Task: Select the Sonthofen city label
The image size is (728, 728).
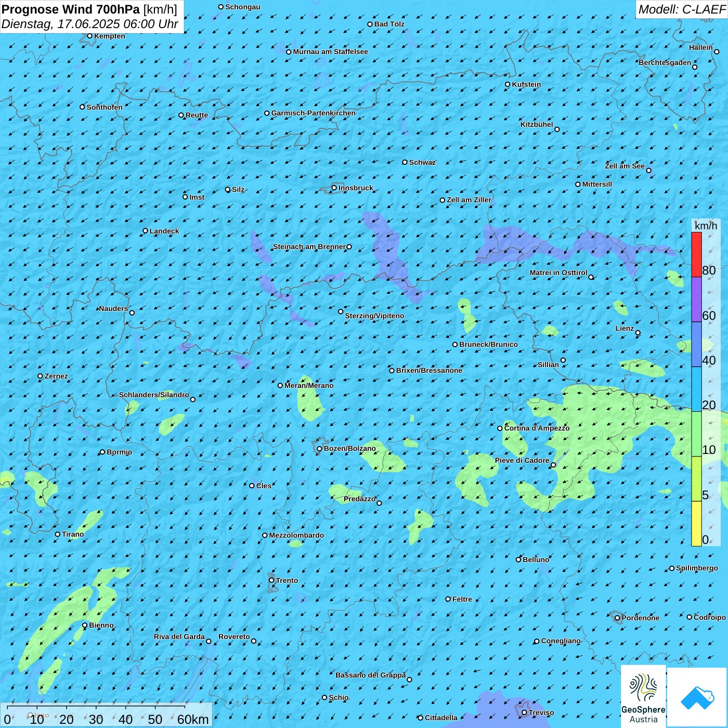Action: pos(105,107)
